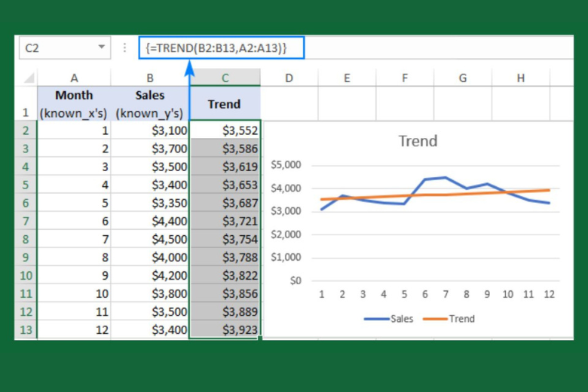
Task: Click the chart title Trend
Action: click(418, 141)
